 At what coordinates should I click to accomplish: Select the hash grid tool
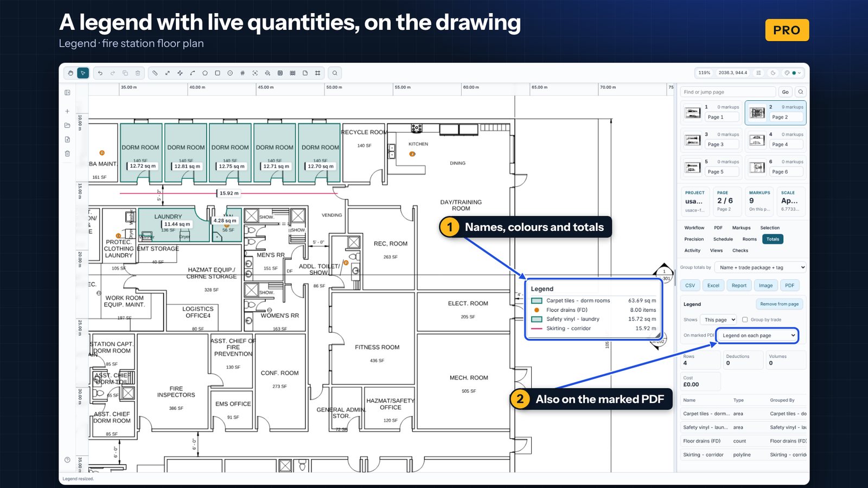pos(242,73)
